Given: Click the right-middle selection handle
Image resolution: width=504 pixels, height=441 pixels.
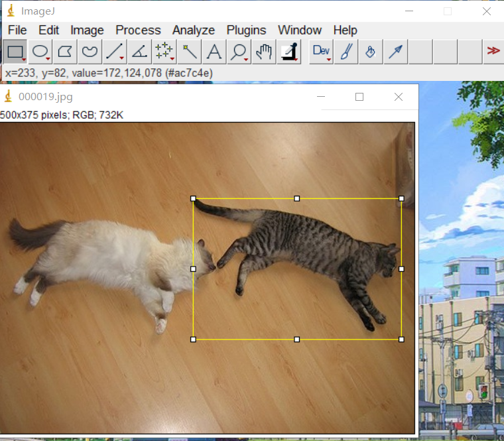Looking at the screenshot, I should [401, 269].
